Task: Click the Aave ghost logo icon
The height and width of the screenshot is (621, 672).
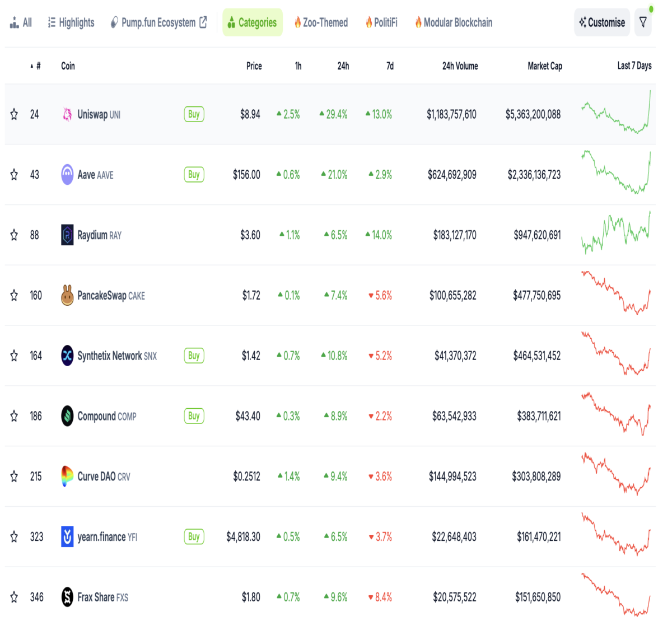Action: pyautogui.click(x=67, y=175)
